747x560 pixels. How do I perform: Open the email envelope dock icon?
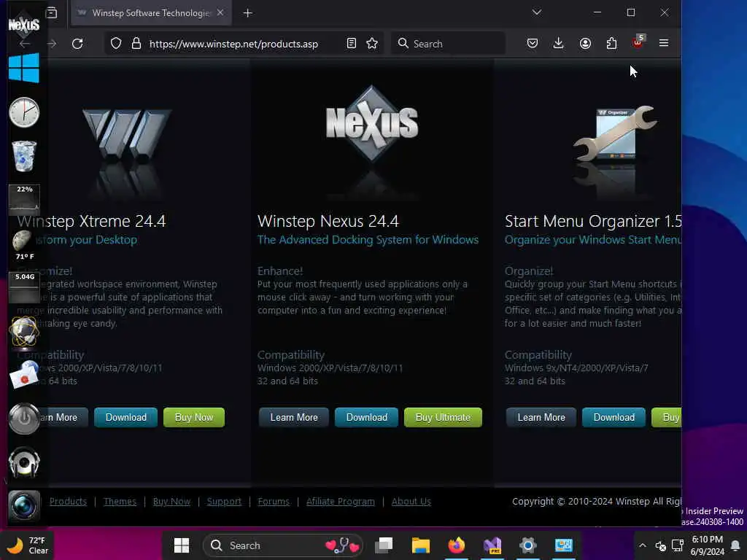[24, 375]
